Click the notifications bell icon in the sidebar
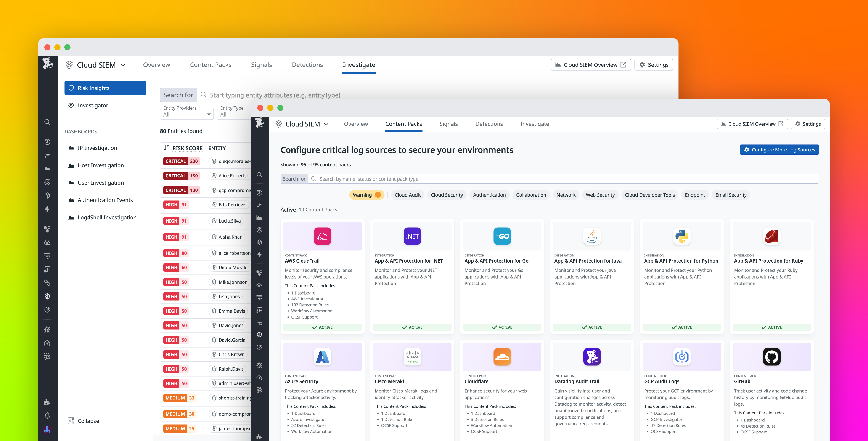868x441 pixels. [x=47, y=415]
